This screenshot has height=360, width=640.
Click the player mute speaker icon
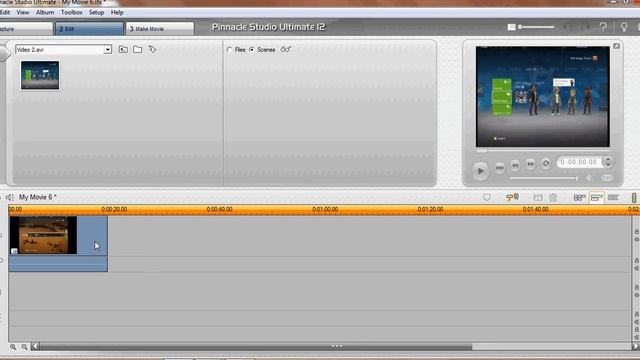(x=589, y=178)
